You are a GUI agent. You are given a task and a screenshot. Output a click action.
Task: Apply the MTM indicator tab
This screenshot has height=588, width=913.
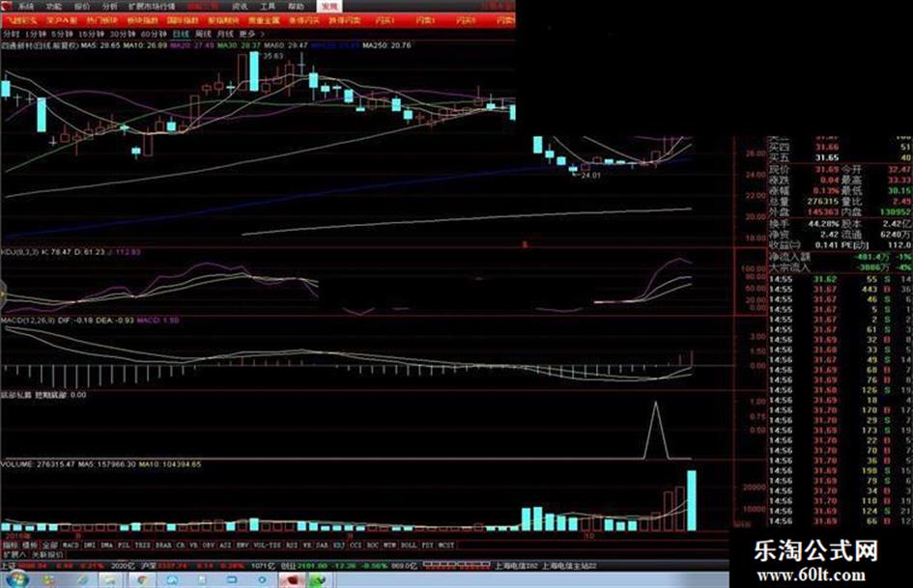389,546
